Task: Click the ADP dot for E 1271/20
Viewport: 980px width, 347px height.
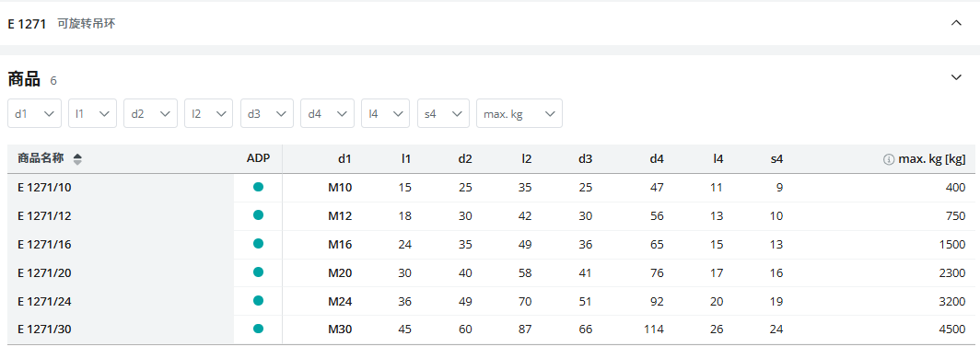Action: click(x=258, y=272)
